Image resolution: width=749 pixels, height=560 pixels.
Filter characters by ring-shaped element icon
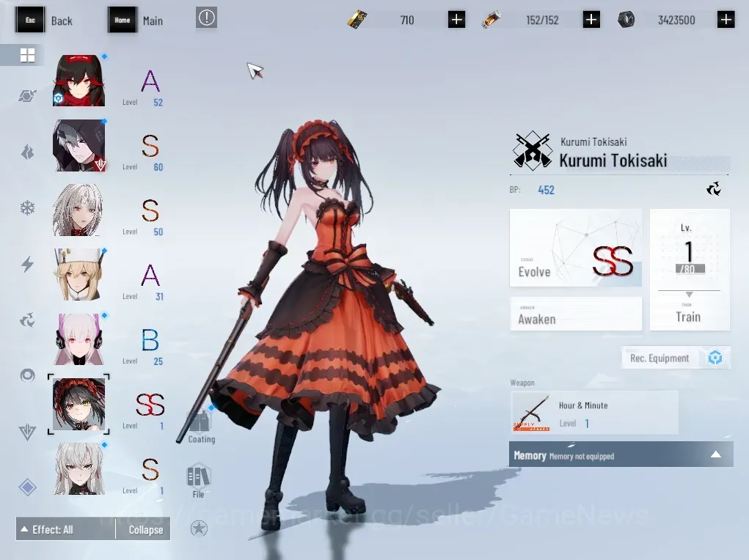27,376
